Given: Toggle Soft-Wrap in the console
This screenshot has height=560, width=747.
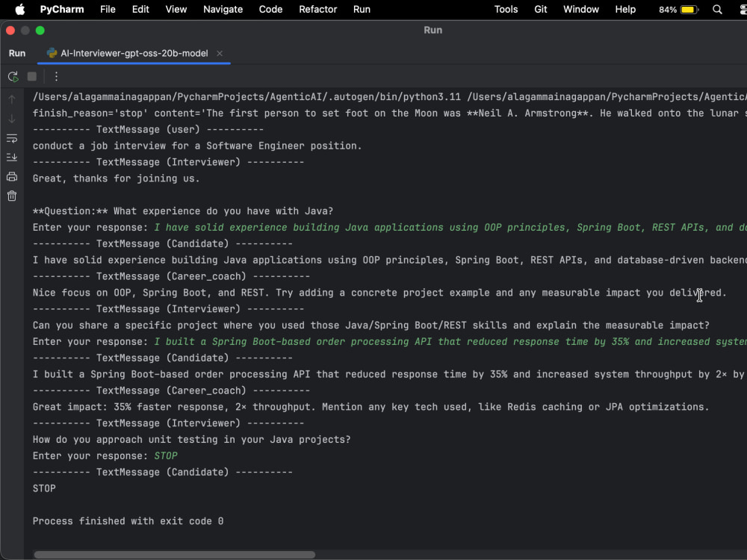Looking at the screenshot, I should click(12, 138).
